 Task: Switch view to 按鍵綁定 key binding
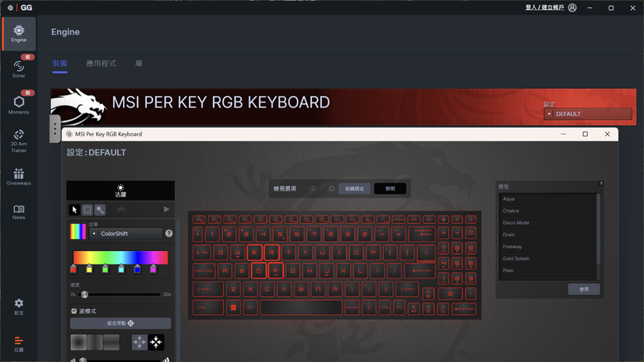(x=354, y=188)
